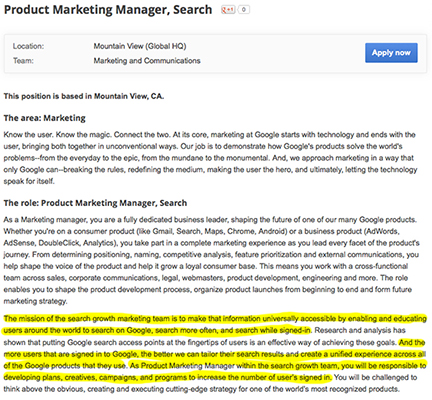The image size is (432, 400).
Task: Click the +1 count bubble showing 0
Action: [x=244, y=10]
